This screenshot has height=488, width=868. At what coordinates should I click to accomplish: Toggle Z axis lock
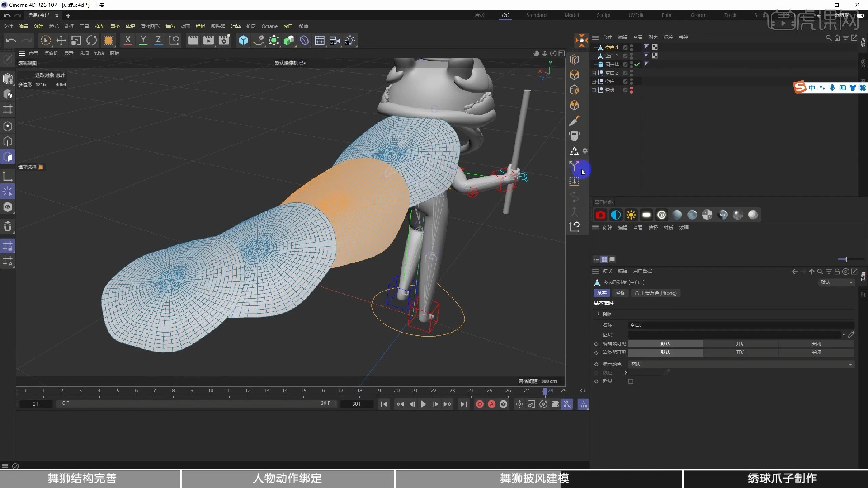tap(158, 41)
